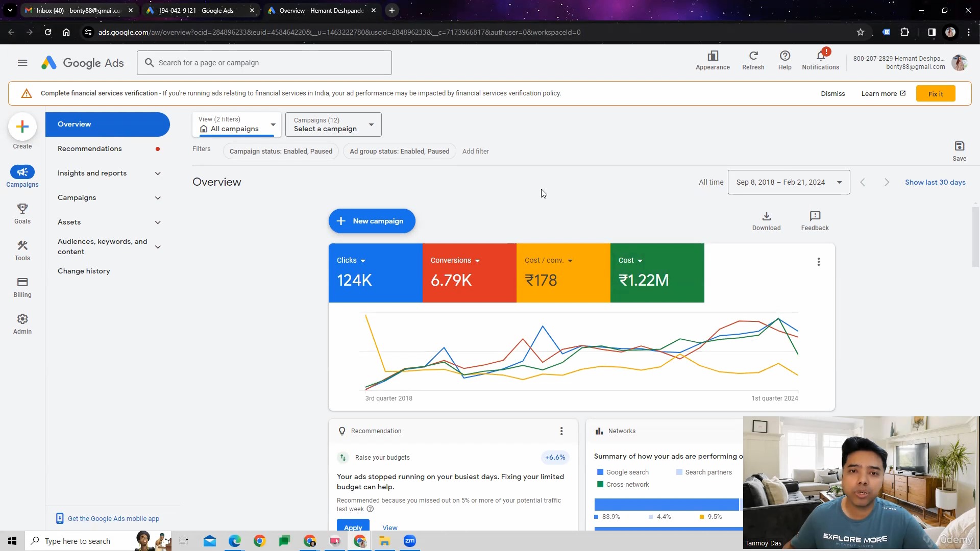Click the Cross-network legend swatch

click(x=600, y=485)
